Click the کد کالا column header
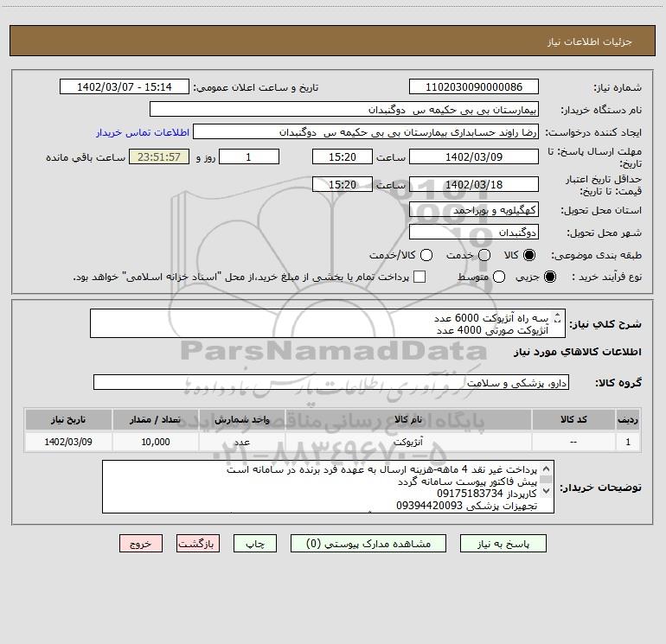Viewport: 666px width, 644px height. pyautogui.click(x=573, y=419)
